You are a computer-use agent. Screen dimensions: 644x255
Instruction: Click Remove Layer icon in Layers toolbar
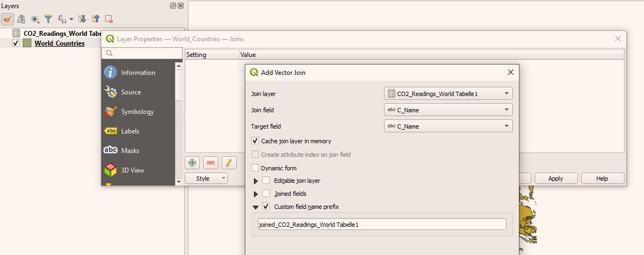109,19
